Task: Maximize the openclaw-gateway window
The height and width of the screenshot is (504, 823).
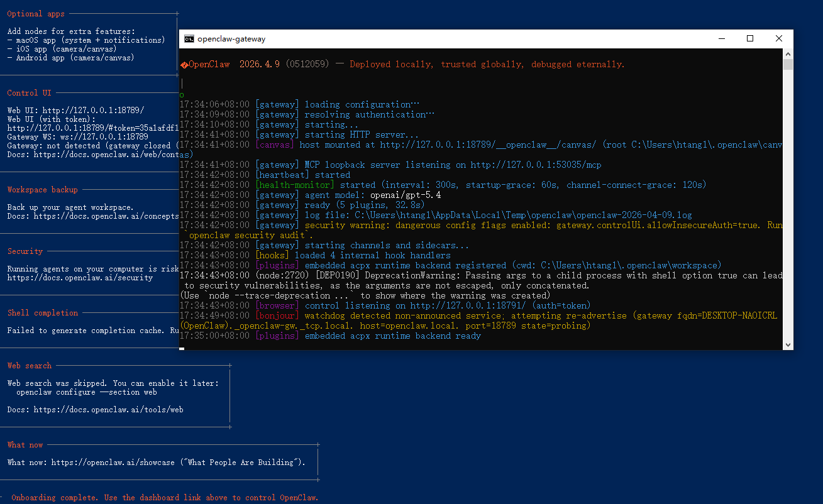Action: point(750,39)
